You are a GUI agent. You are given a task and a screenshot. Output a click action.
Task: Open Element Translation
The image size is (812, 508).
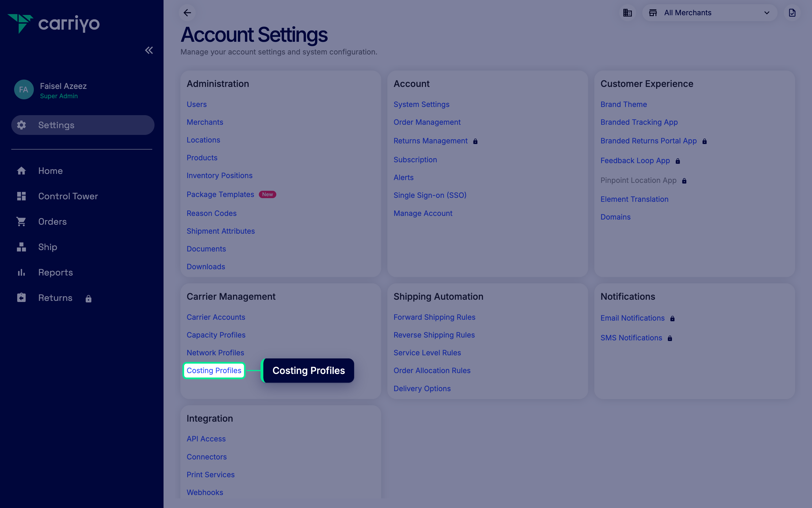634,199
